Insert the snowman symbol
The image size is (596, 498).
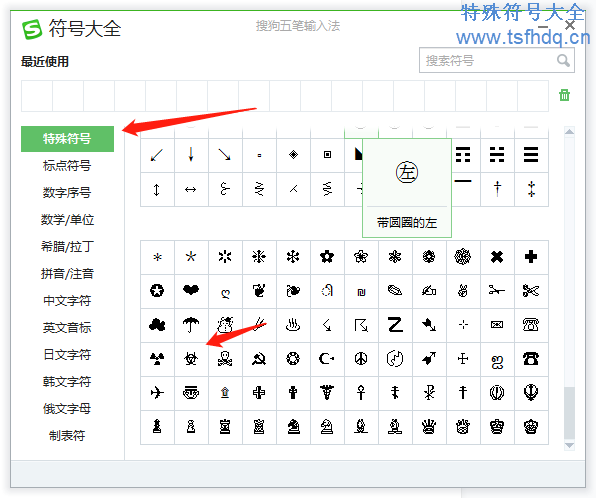click(x=225, y=325)
